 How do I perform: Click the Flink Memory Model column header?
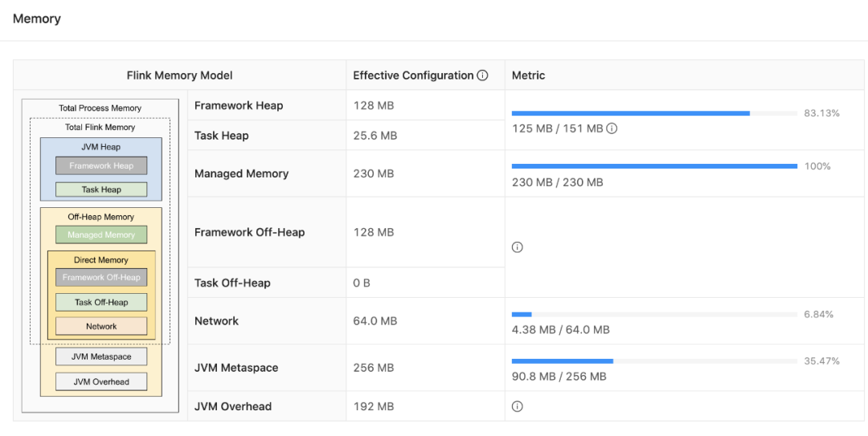click(x=180, y=75)
